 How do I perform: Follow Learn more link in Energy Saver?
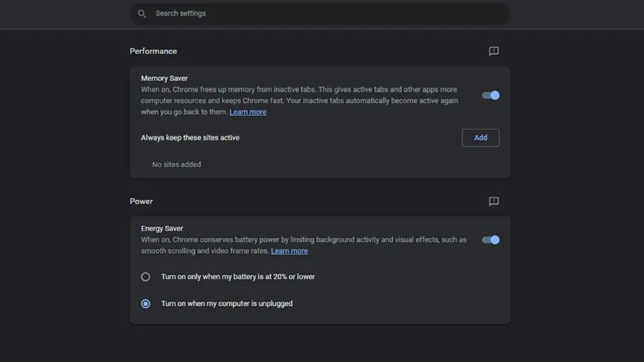coord(289,251)
